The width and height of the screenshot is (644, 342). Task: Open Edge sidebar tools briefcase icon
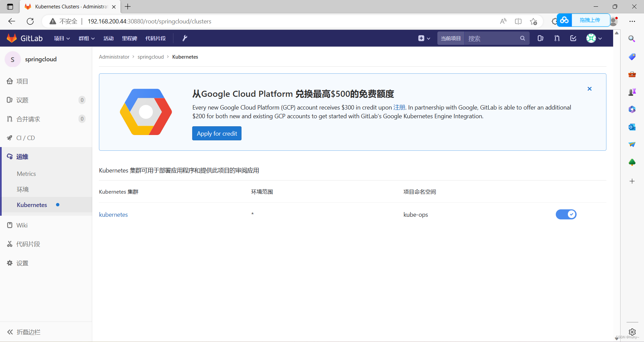632,74
